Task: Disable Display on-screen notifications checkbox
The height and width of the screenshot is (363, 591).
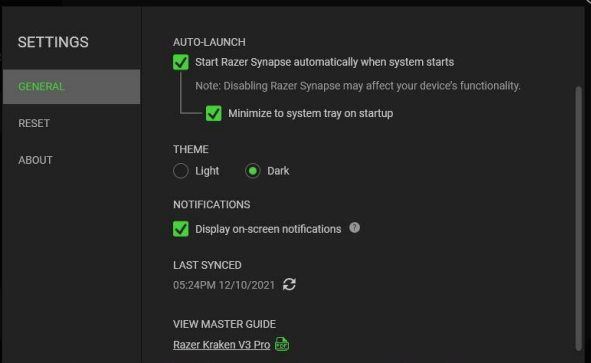Action: click(x=181, y=229)
